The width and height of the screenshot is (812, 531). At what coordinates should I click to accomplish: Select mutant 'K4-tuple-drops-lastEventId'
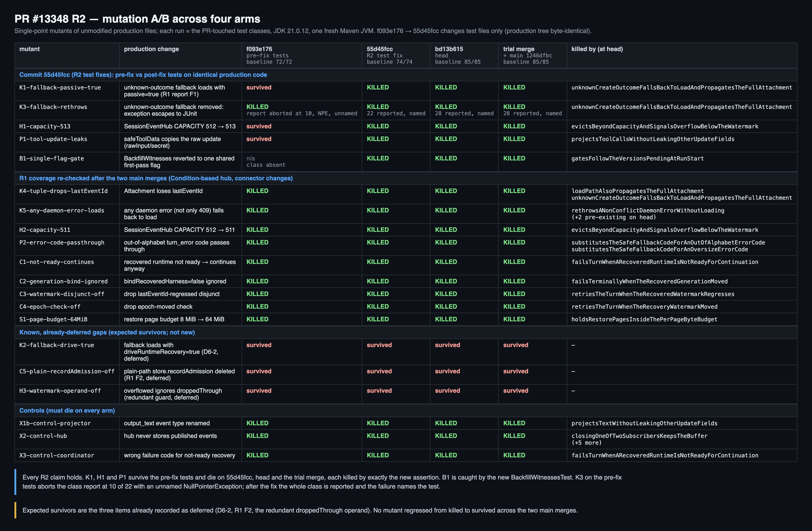coord(63,191)
